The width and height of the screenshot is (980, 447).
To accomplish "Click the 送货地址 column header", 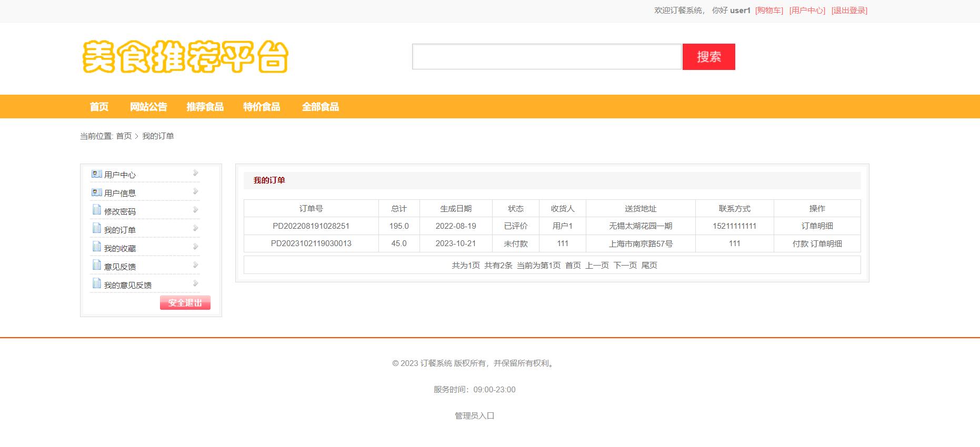I will click(x=641, y=209).
